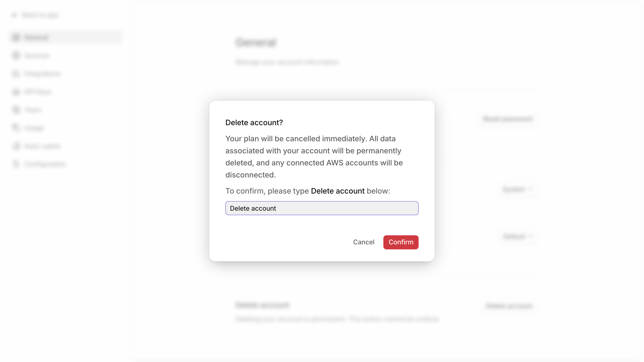Click the Integrations icon in the sidebar

point(16,73)
